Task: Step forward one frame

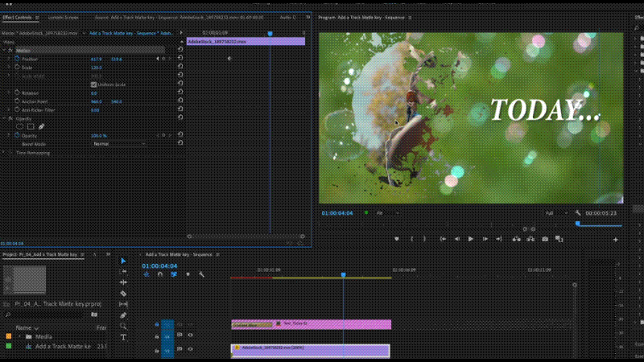Action: (485, 239)
